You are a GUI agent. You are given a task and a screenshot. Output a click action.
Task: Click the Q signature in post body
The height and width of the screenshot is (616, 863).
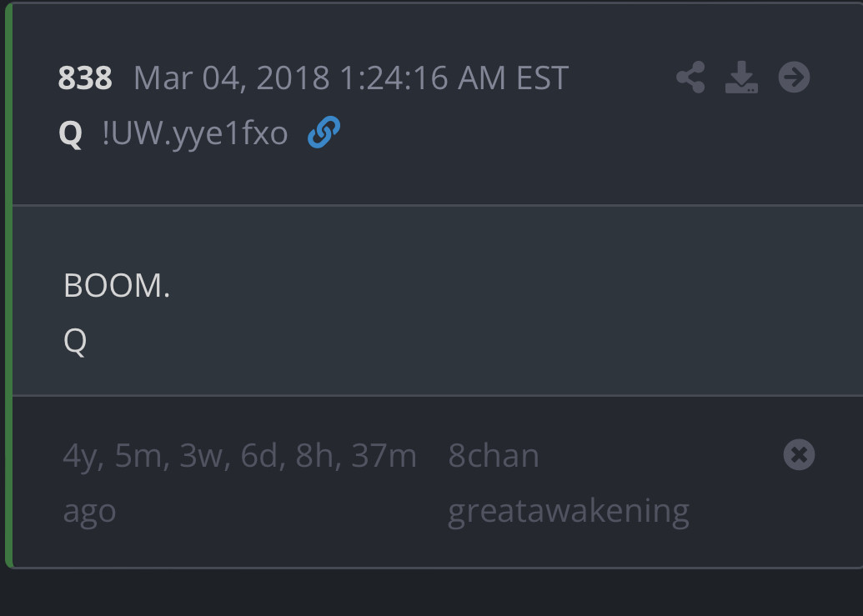tap(75, 341)
